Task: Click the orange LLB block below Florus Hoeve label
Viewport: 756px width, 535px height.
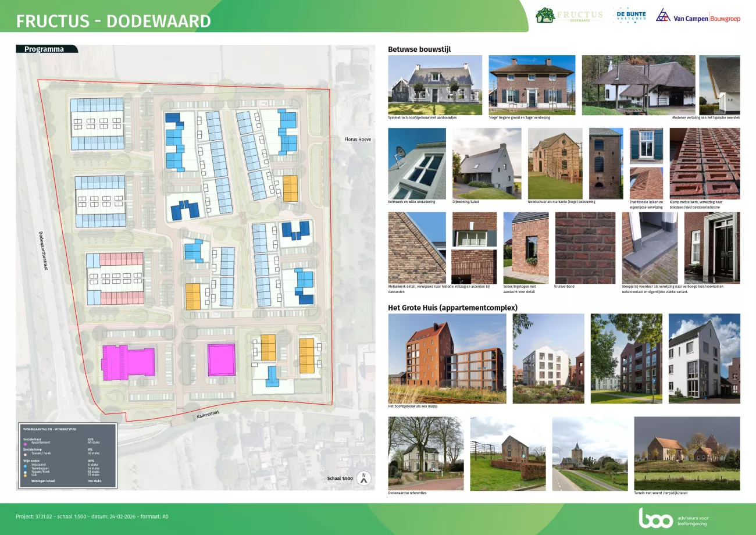Action: click(x=290, y=187)
